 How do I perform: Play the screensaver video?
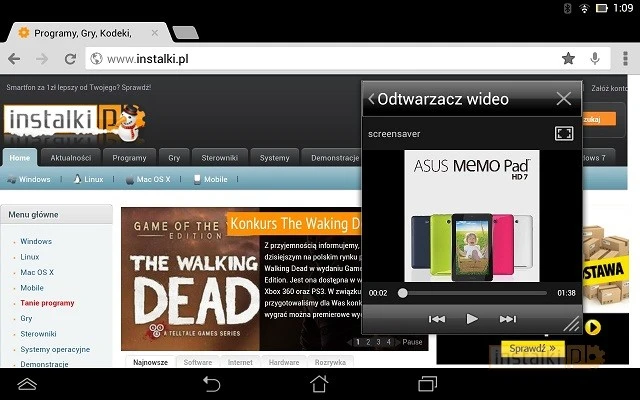pos(472,319)
